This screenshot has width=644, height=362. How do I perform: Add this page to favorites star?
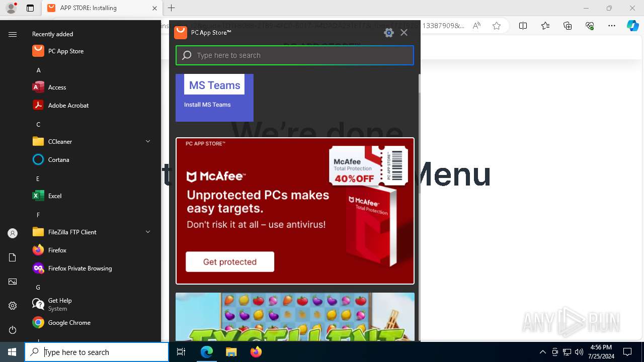click(x=497, y=26)
